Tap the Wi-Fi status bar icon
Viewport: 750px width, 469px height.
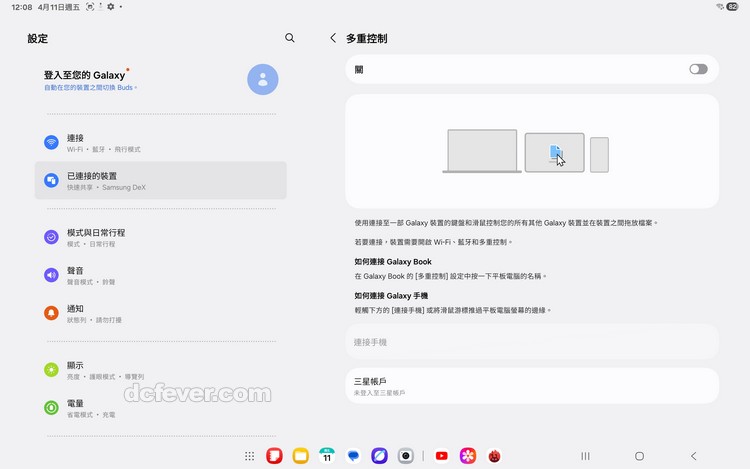tap(720, 7)
